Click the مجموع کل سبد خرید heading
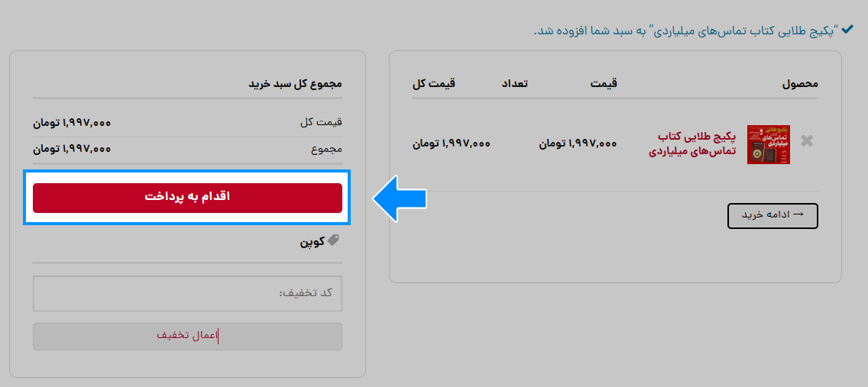This screenshot has height=387, width=868. (295, 84)
